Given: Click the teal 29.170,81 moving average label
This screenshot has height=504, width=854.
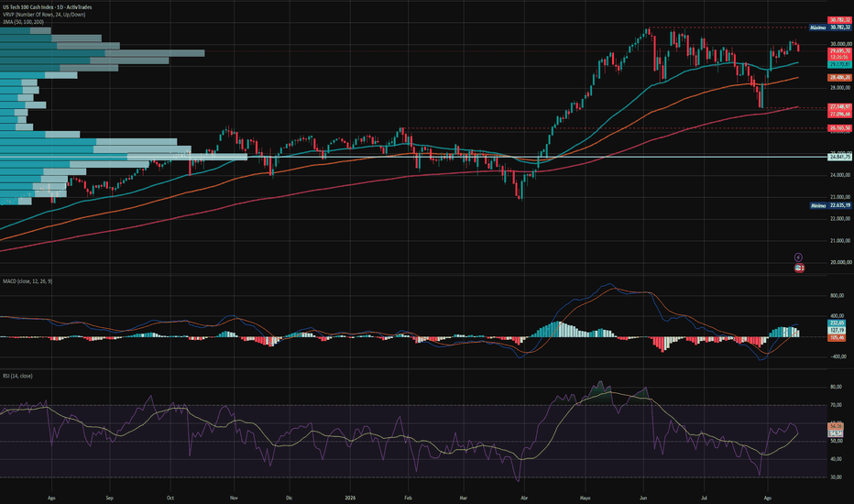Looking at the screenshot, I should coord(839,64).
